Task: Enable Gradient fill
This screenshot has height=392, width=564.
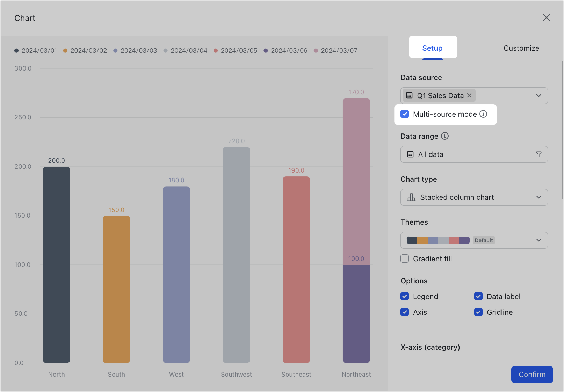Action: 404,259
